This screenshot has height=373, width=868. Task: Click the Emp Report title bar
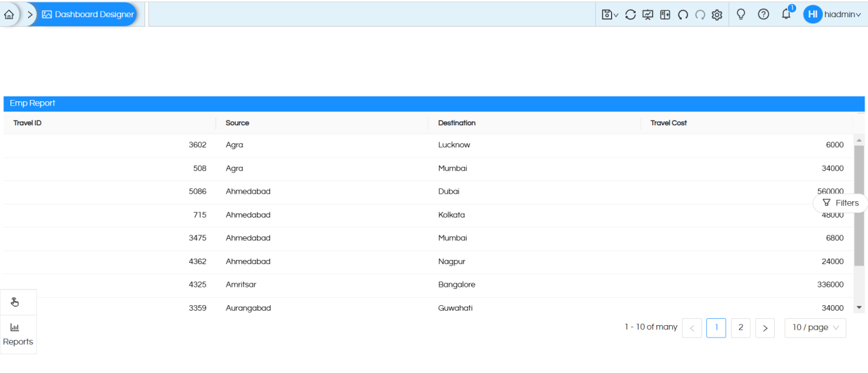[434, 103]
